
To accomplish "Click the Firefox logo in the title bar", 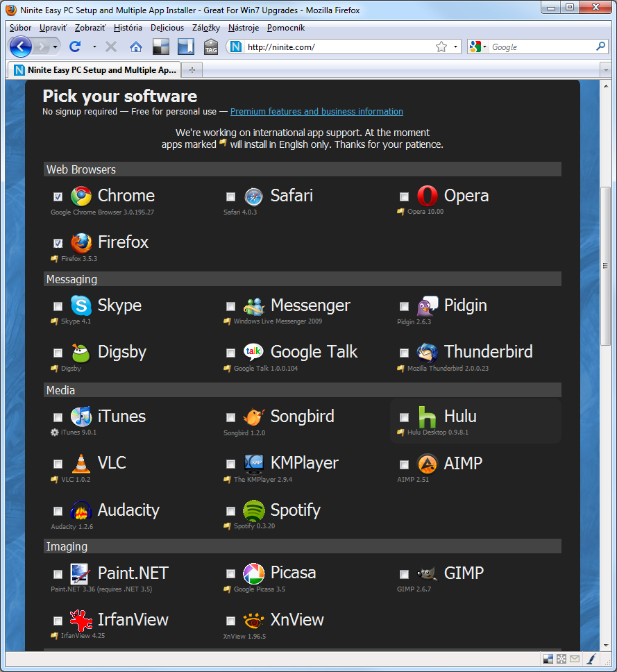I will [11, 10].
